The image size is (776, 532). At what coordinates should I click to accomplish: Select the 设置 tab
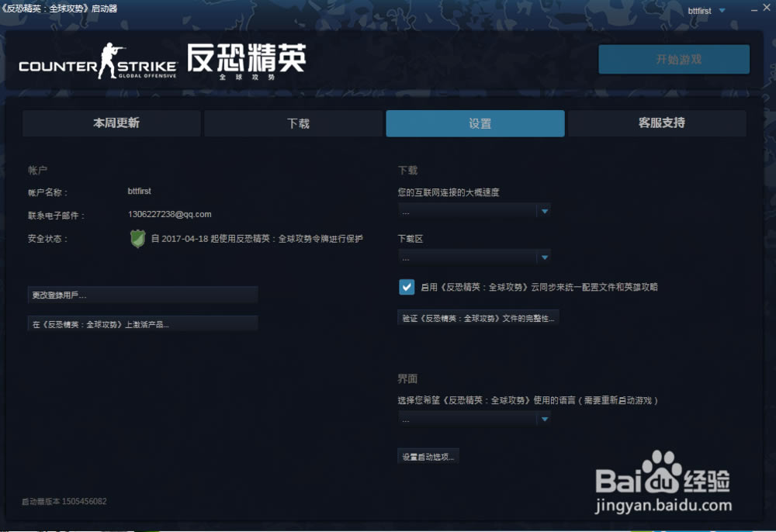[475, 123]
